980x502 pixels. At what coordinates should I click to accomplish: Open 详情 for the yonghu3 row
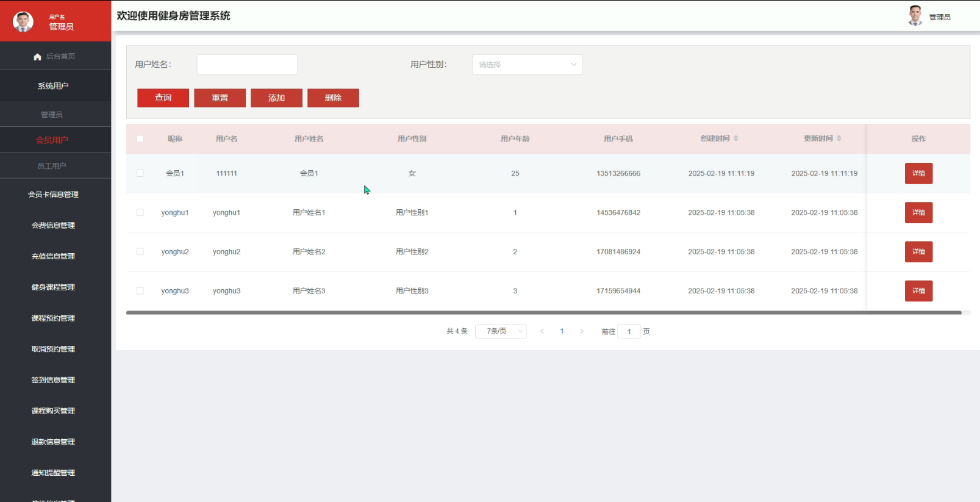pyautogui.click(x=918, y=291)
